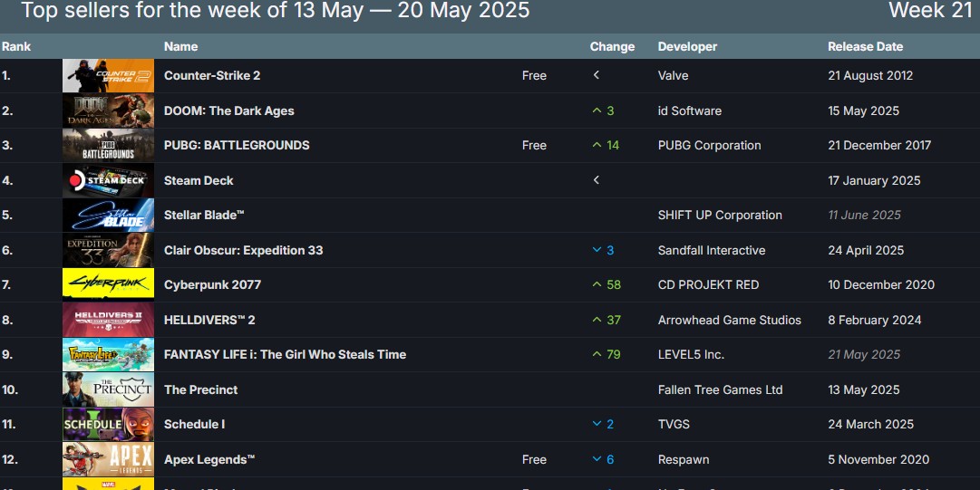Open the DOOM: The Dark Ages thumbnail
This screenshot has height=490, width=980.
tap(108, 110)
